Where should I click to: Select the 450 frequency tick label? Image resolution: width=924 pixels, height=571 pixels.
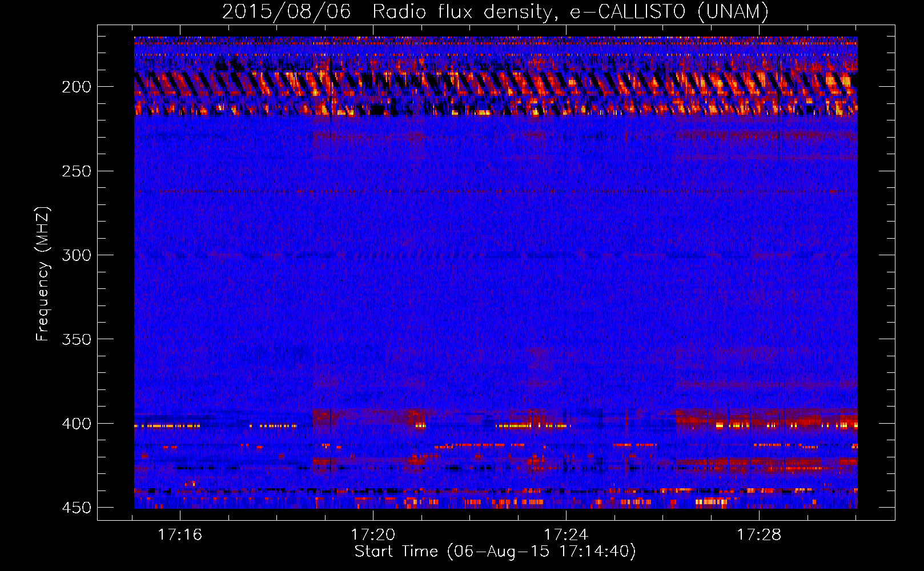77,508
